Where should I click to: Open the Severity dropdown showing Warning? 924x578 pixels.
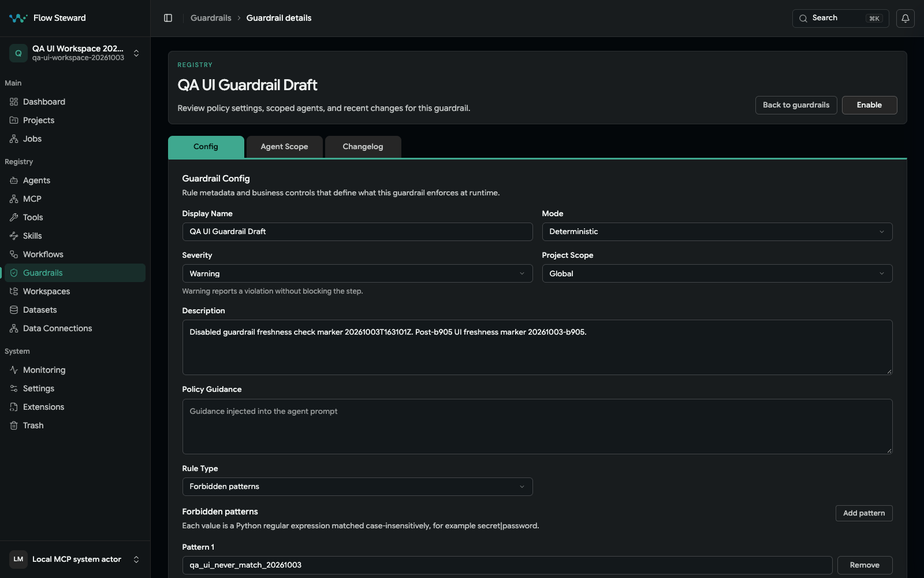[357, 273]
